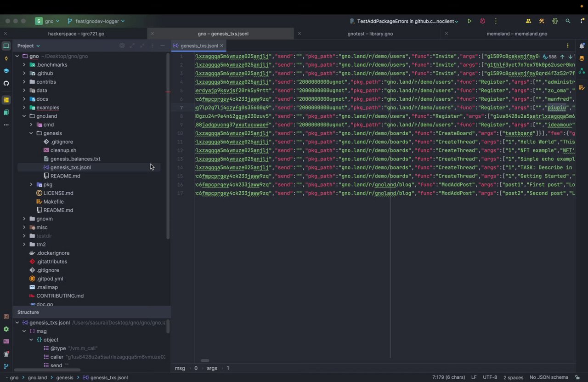This screenshot has height=382, width=588.
Task: Click the Search Everywhere magnifier icon
Action: click(x=568, y=21)
